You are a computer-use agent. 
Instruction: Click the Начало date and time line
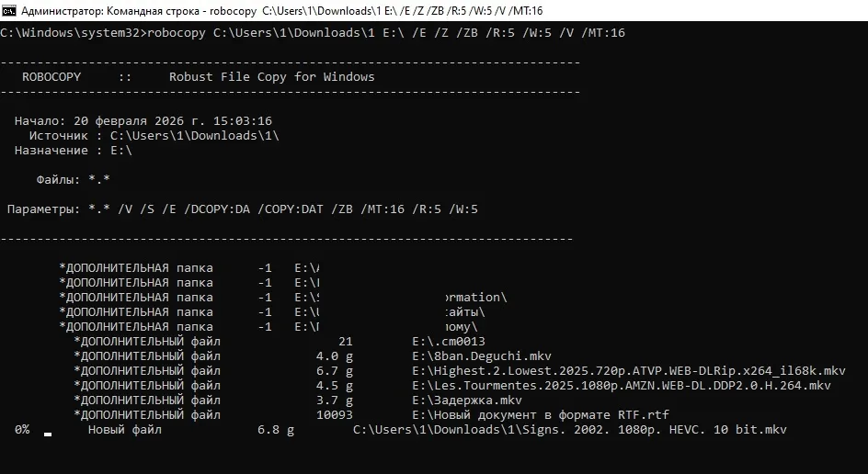143,121
